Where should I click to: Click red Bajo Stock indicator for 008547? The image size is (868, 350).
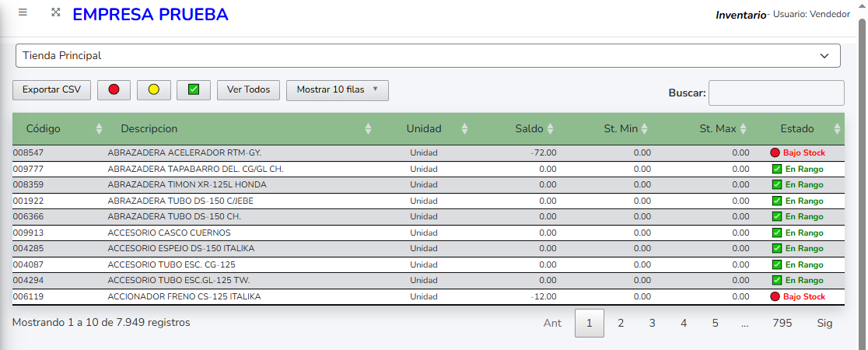[775, 153]
